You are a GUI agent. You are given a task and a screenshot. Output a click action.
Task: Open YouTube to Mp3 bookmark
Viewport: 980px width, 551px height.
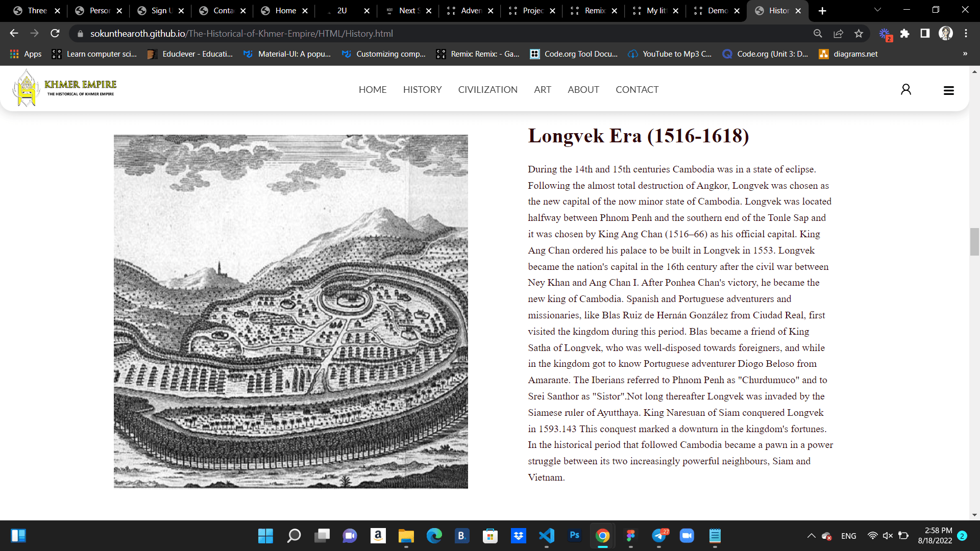(670, 54)
